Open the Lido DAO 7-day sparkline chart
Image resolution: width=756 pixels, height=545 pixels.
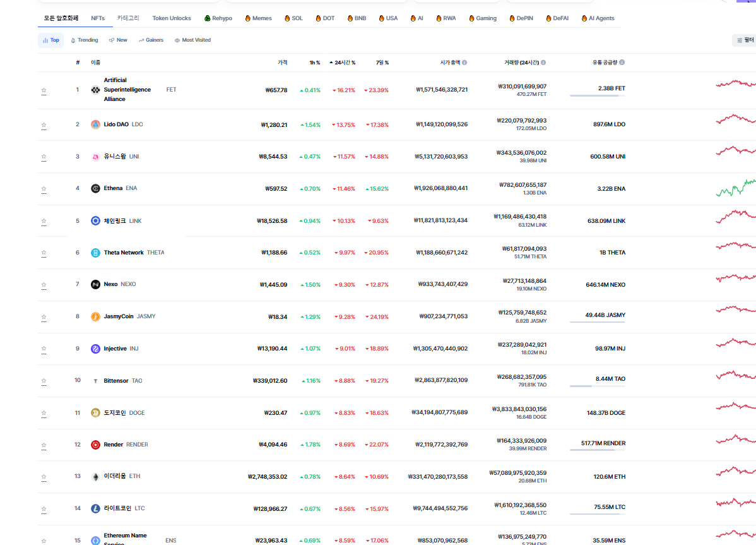[736, 119]
